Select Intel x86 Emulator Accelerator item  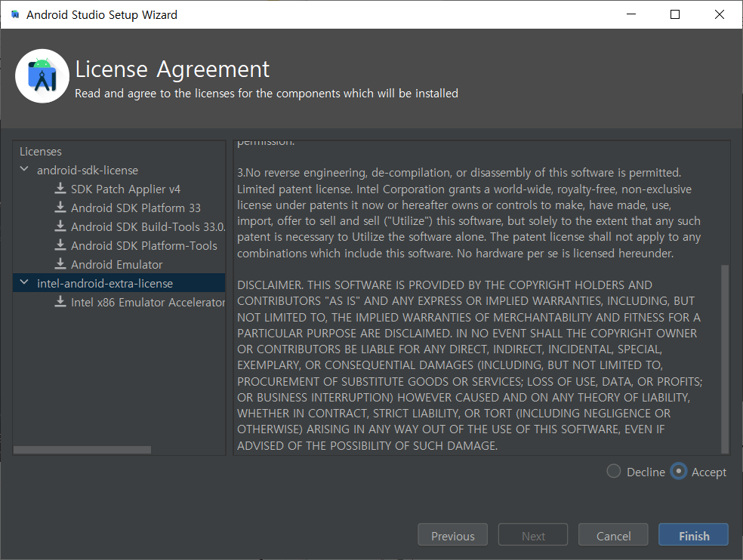pos(148,303)
